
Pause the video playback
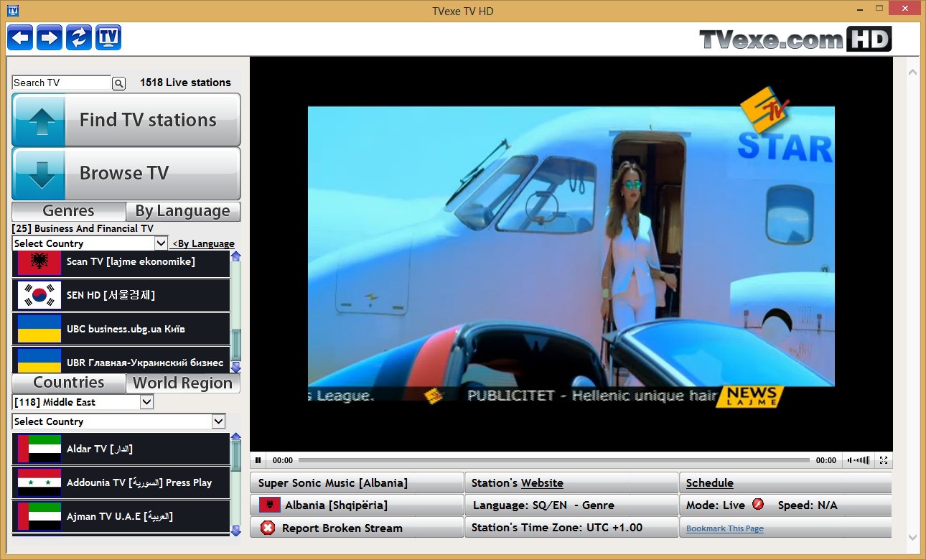point(258,460)
